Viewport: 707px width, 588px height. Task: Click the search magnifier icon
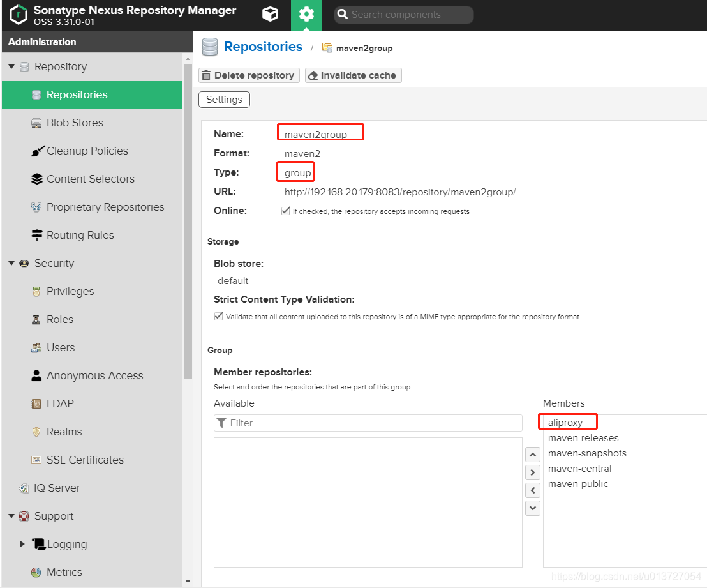[x=343, y=15]
